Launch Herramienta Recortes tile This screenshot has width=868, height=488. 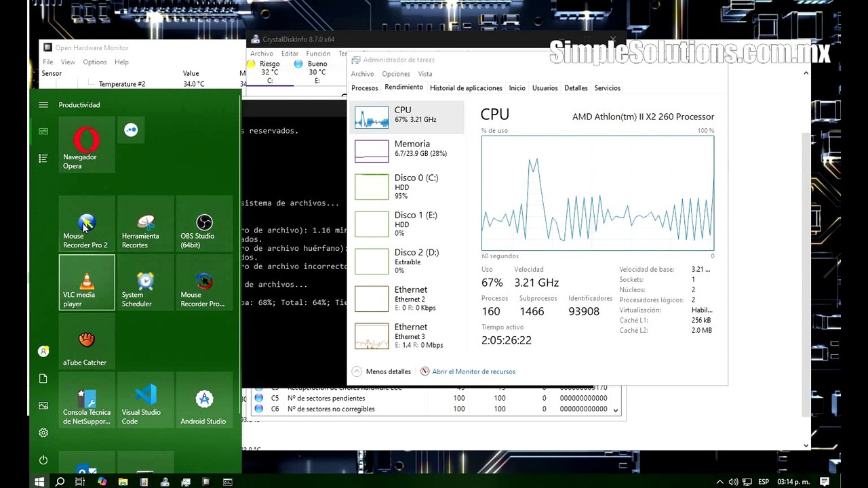[145, 224]
